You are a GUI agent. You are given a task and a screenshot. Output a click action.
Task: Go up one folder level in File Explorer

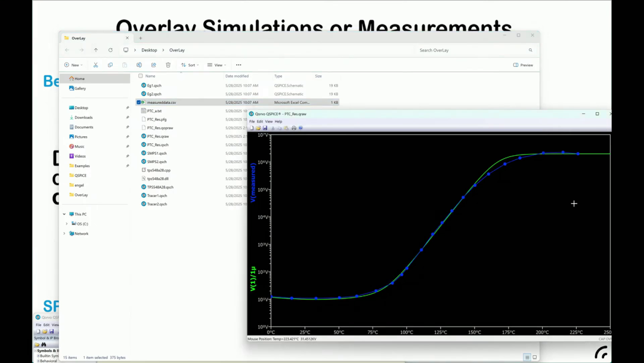click(x=95, y=50)
